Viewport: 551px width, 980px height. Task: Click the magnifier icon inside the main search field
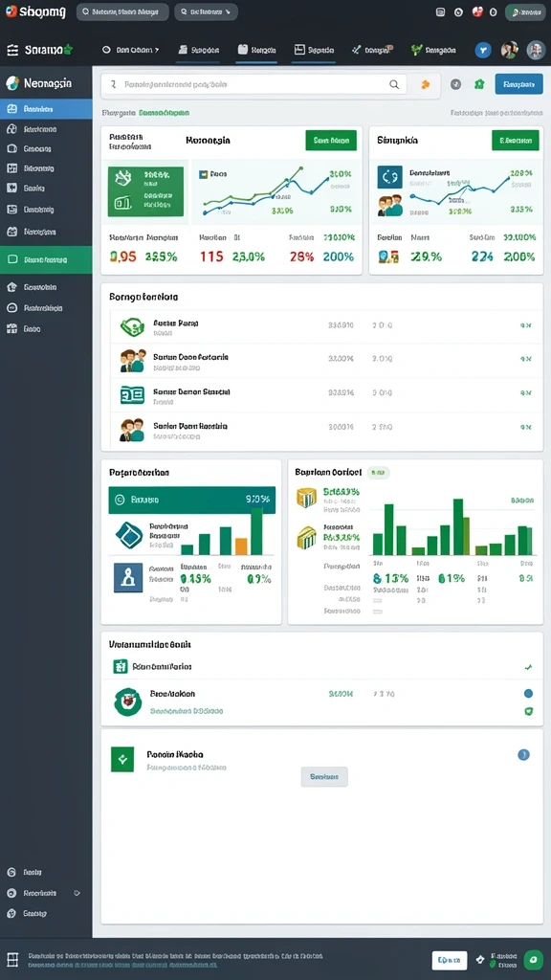(x=394, y=84)
